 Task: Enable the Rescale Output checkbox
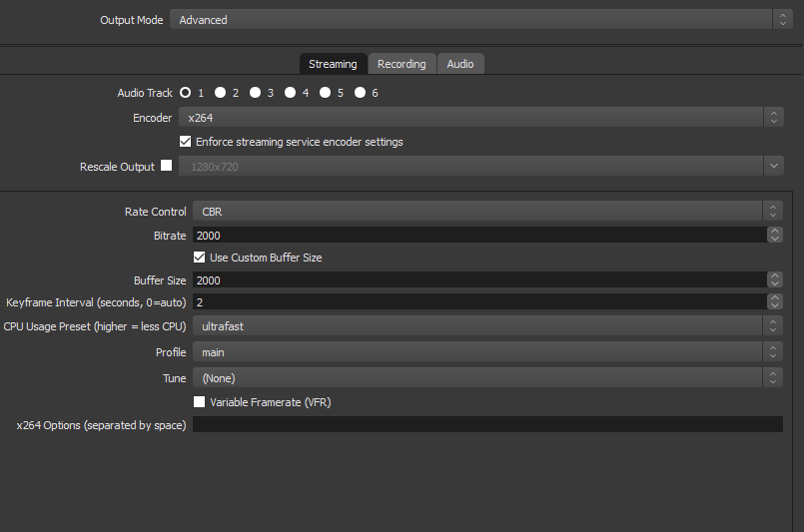166,166
